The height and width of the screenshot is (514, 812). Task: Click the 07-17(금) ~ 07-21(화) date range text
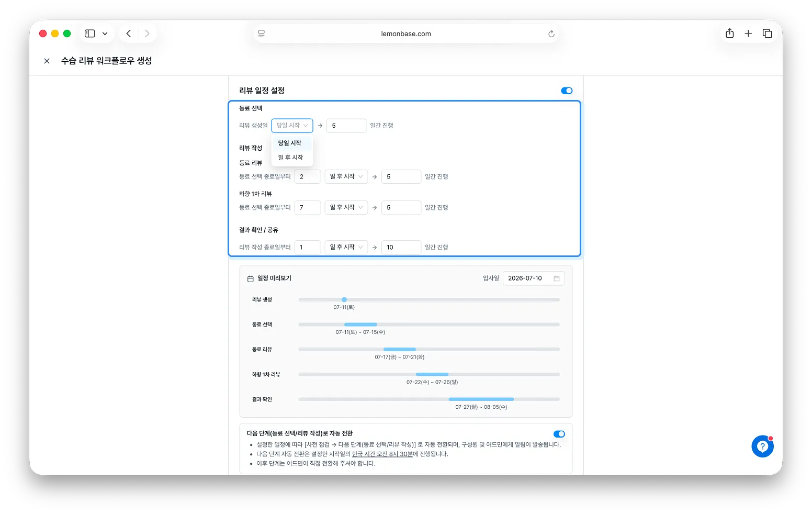(x=400, y=357)
